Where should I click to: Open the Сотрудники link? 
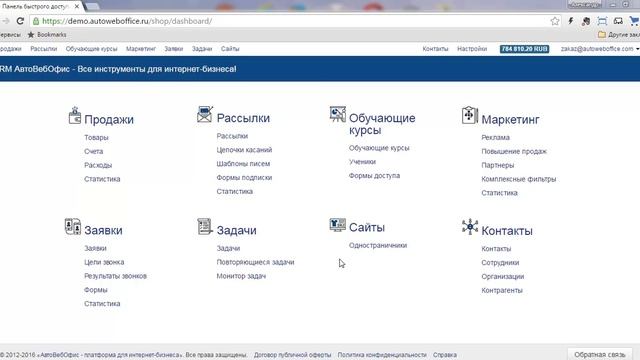click(x=500, y=262)
